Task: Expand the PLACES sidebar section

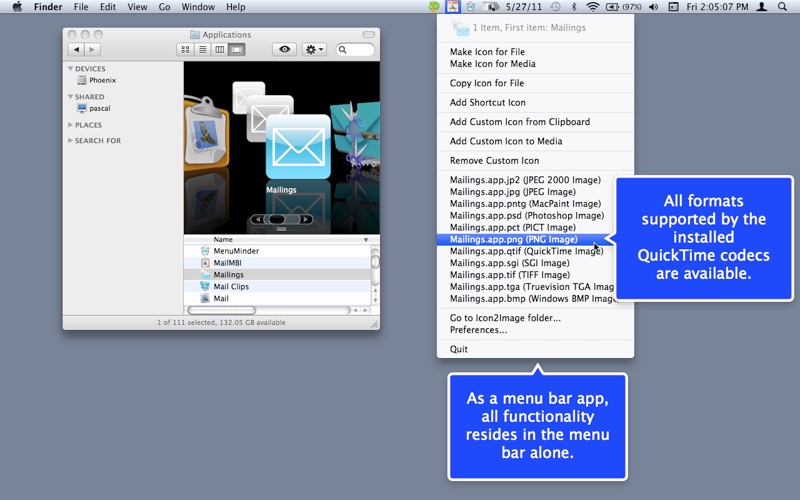Action: point(70,124)
